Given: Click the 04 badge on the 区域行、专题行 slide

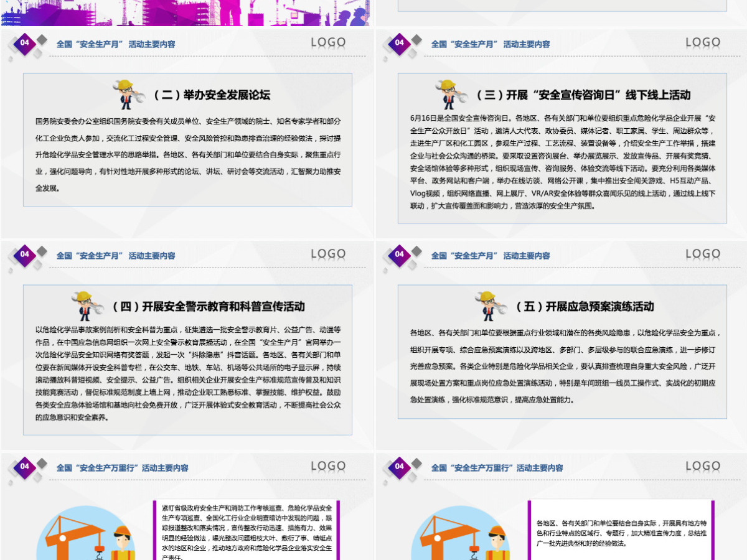Looking at the screenshot, I should click(400, 467).
